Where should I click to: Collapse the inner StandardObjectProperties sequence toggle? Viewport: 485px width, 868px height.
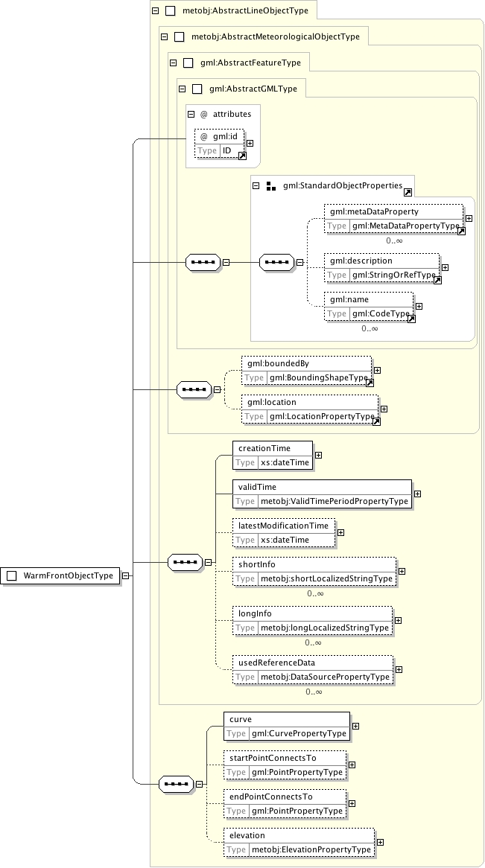coord(300,262)
